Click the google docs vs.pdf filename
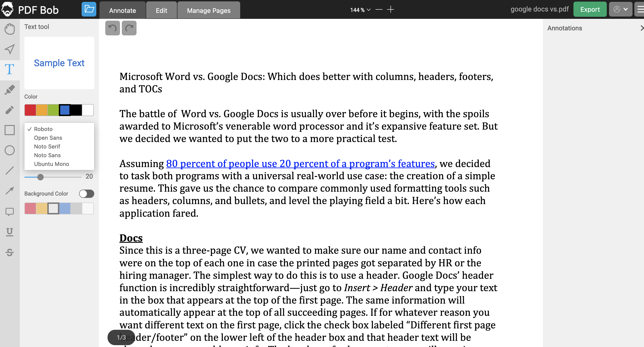The image size is (644, 347). point(539,9)
